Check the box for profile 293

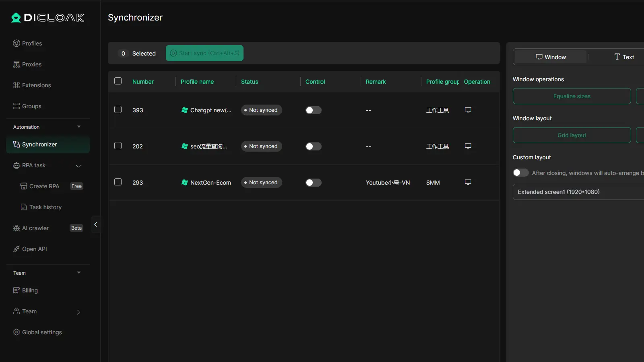(x=118, y=182)
